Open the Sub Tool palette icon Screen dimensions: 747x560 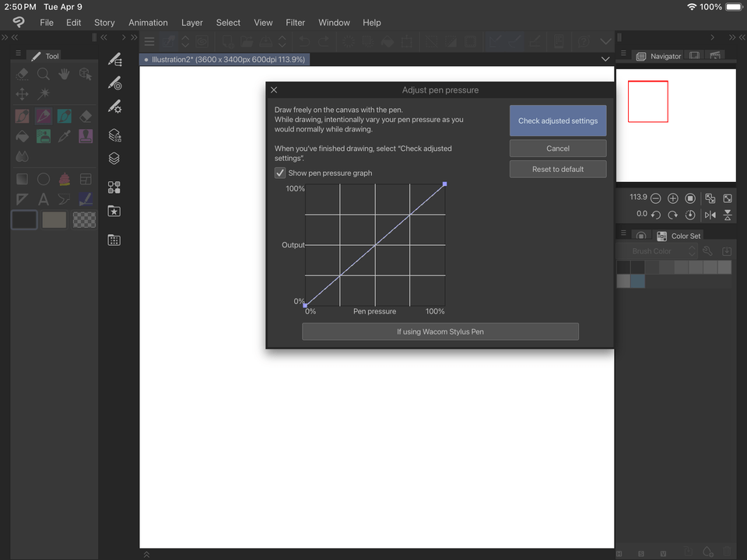[x=114, y=59]
